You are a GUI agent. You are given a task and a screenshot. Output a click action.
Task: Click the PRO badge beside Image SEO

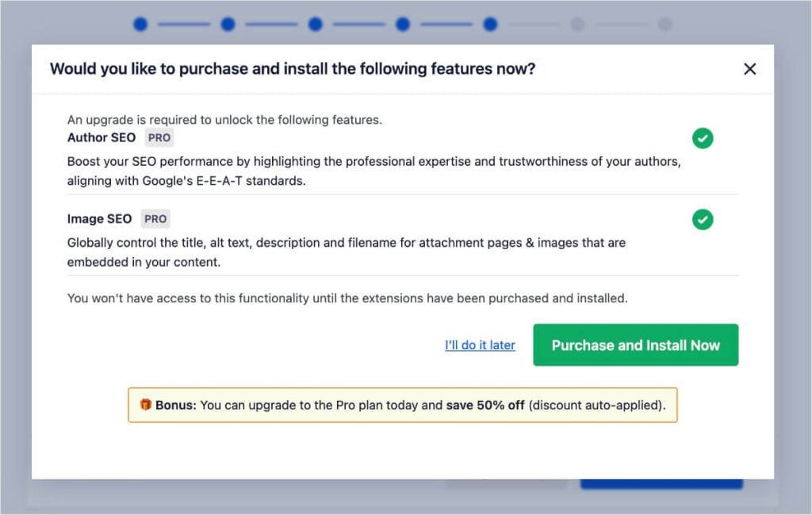(x=155, y=218)
